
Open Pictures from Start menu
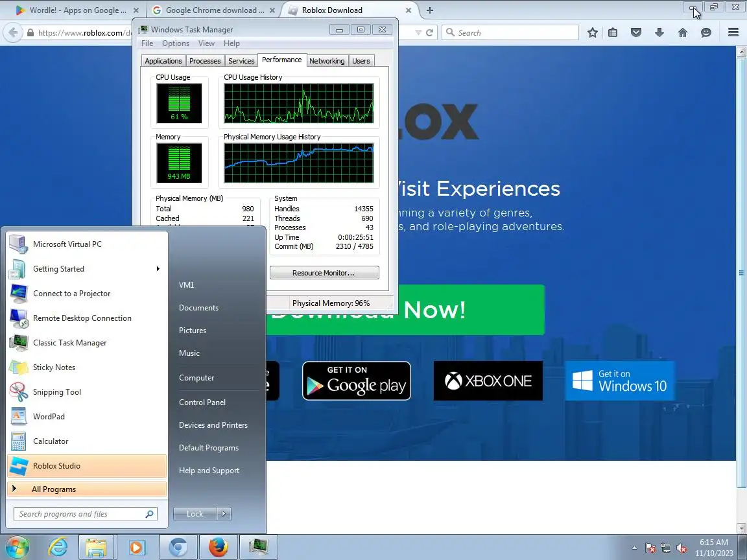pos(193,331)
